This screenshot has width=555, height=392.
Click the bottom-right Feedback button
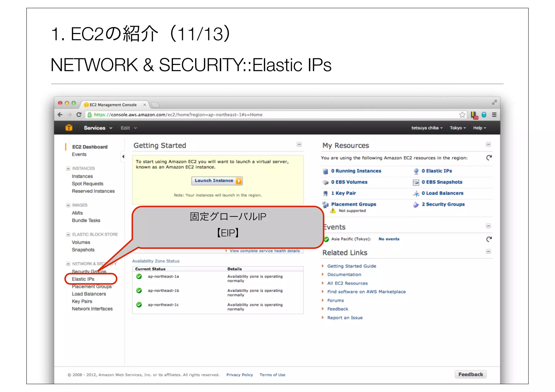(471, 374)
